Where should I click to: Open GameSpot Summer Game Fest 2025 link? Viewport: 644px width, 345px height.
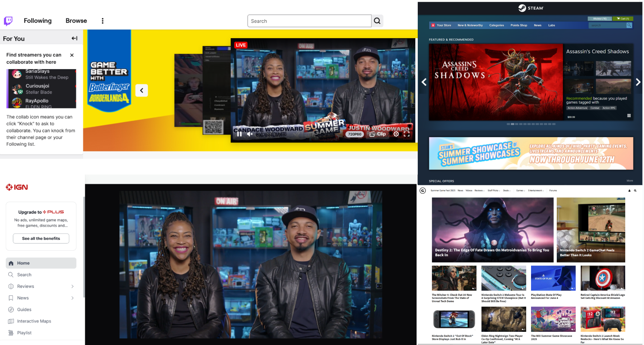click(443, 191)
